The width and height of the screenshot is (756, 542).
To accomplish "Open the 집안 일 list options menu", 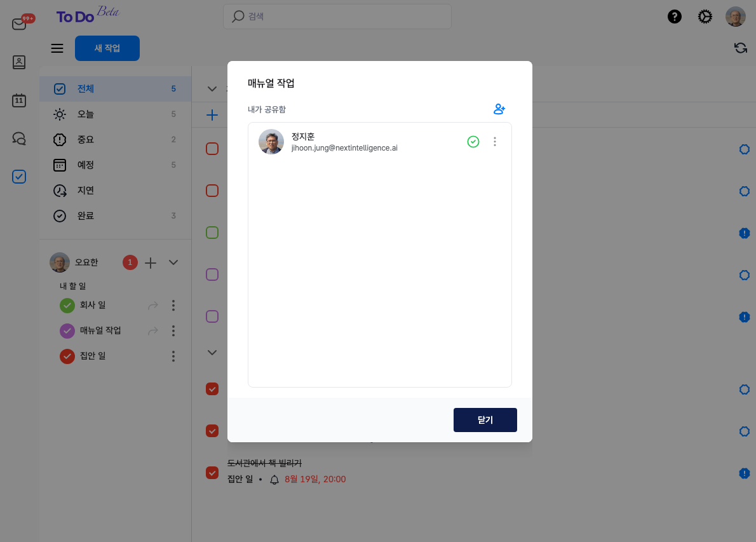I will tap(173, 356).
